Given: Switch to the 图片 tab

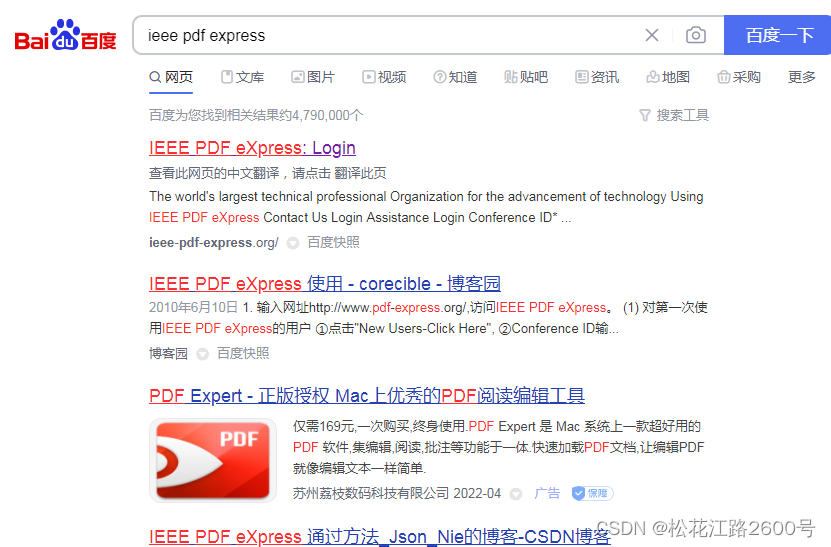Looking at the screenshot, I should [x=313, y=77].
